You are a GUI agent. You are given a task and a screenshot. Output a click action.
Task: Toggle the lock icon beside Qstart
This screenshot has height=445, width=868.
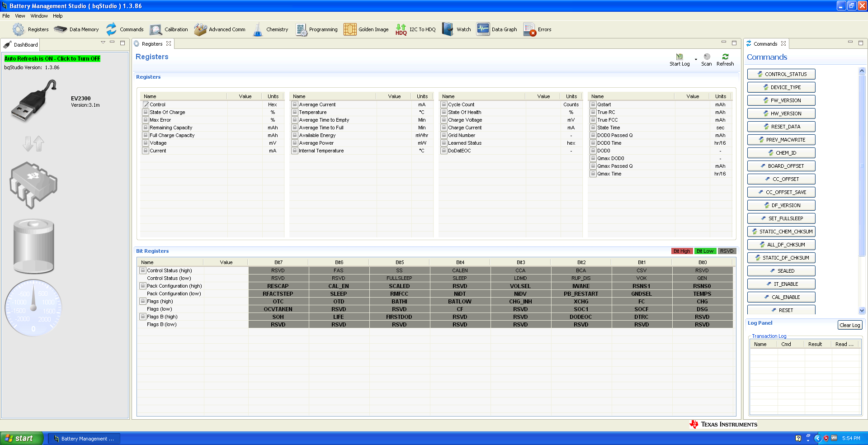tap(593, 104)
